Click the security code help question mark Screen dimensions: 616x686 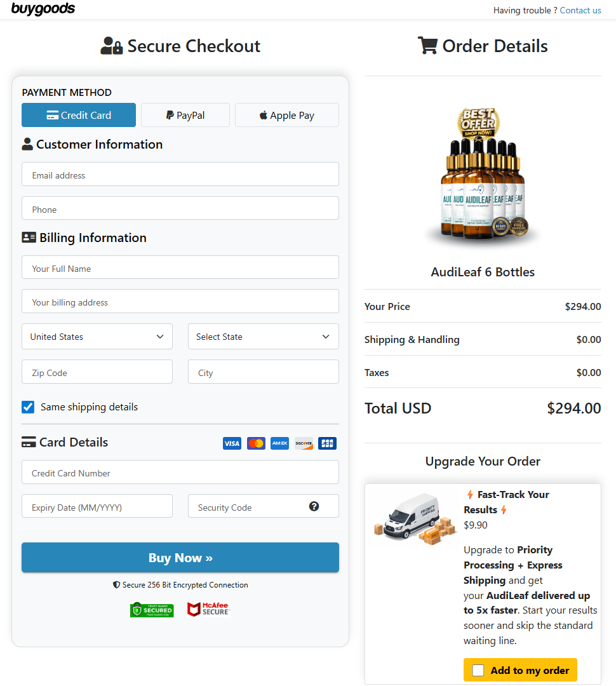tap(314, 506)
